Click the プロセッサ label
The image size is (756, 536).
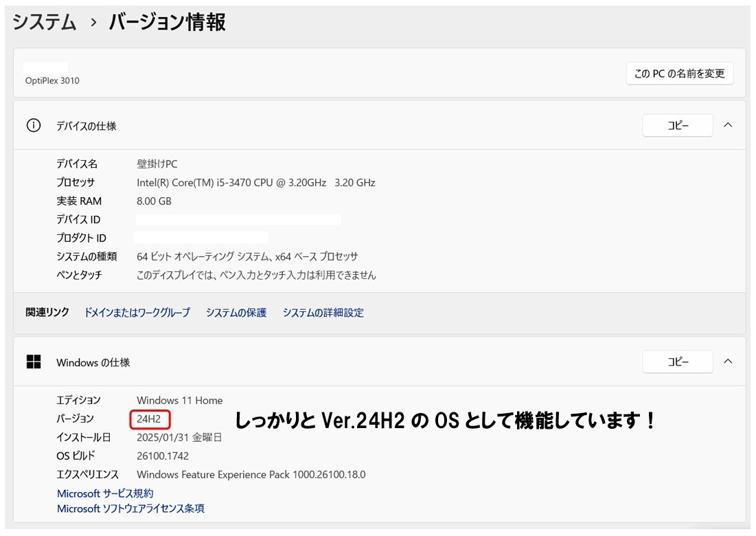tap(76, 182)
